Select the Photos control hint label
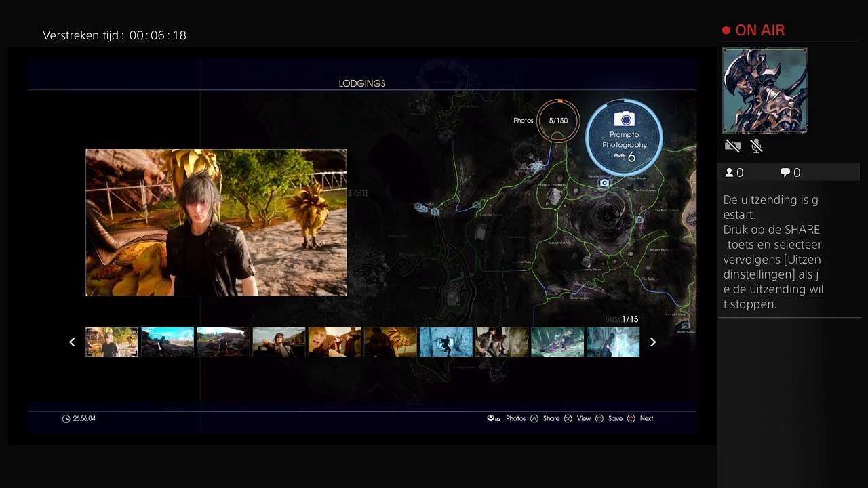Screen dimensions: 868x488 (x=515, y=419)
